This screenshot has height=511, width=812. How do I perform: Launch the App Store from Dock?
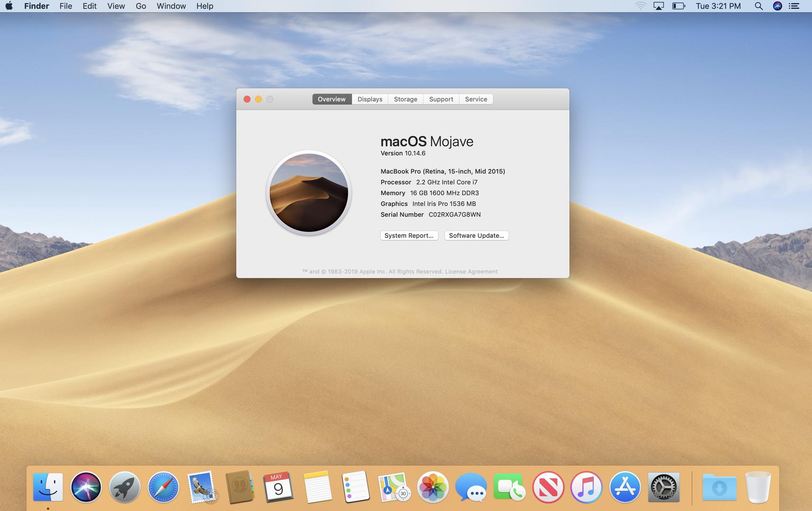coord(625,487)
